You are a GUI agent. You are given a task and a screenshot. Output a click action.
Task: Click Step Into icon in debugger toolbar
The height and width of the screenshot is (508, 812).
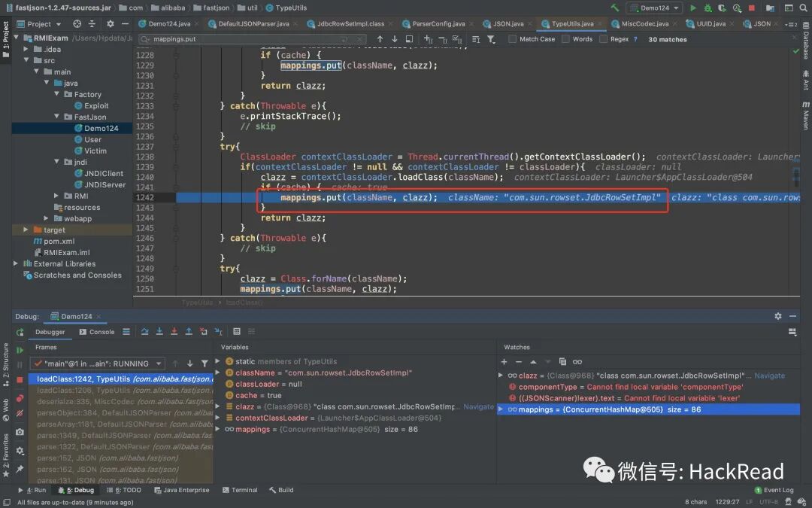[159, 332]
